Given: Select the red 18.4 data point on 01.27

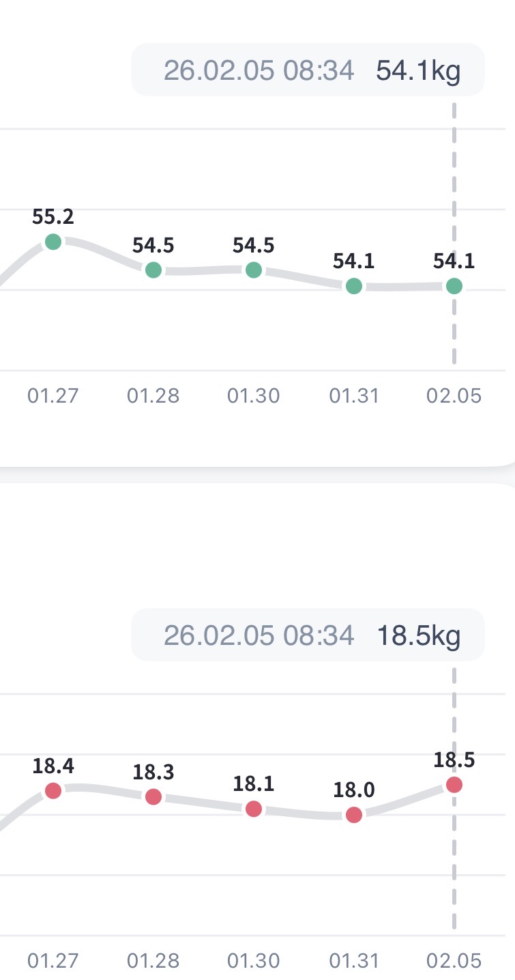Looking at the screenshot, I should tap(53, 791).
